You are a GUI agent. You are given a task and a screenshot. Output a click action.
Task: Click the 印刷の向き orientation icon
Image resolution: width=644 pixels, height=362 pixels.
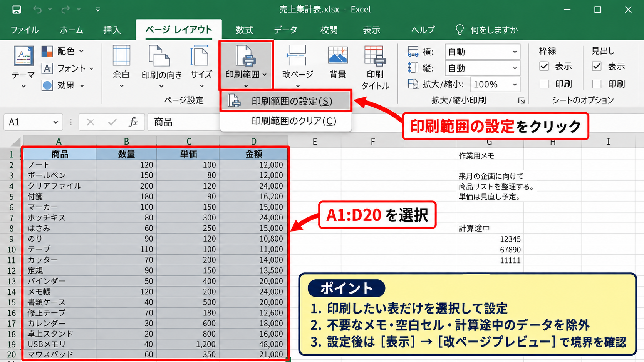(x=159, y=55)
